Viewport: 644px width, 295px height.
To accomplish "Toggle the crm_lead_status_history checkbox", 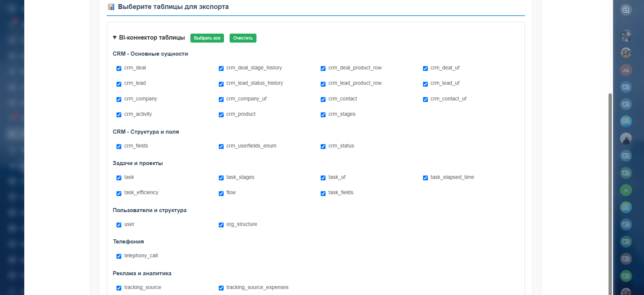I will click(x=221, y=84).
